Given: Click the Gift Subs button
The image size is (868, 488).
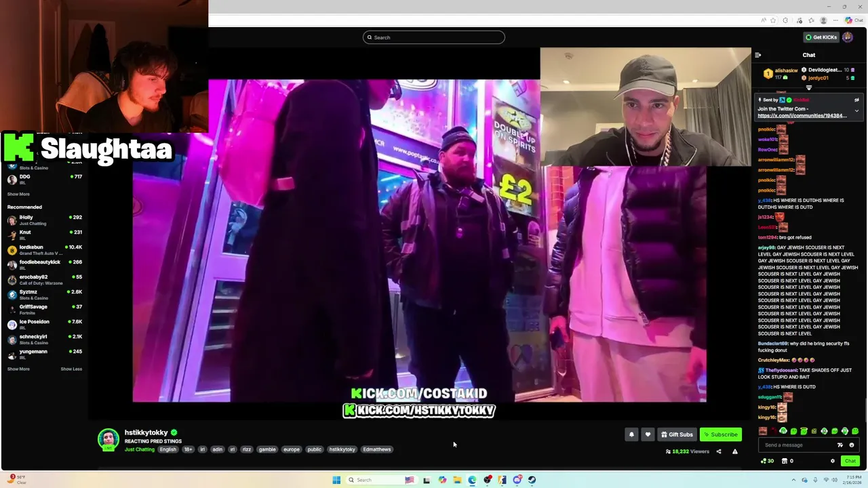Looking at the screenshot, I should point(677,434).
